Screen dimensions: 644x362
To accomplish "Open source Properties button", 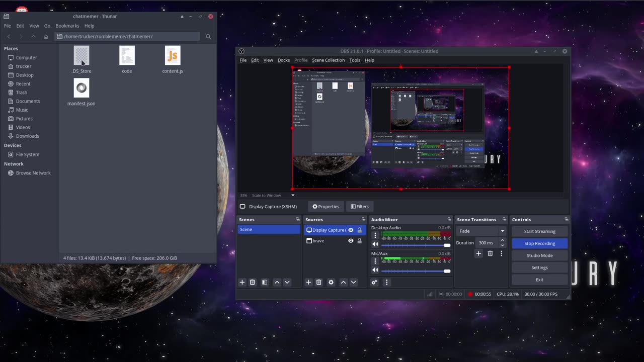I will click(x=326, y=207).
